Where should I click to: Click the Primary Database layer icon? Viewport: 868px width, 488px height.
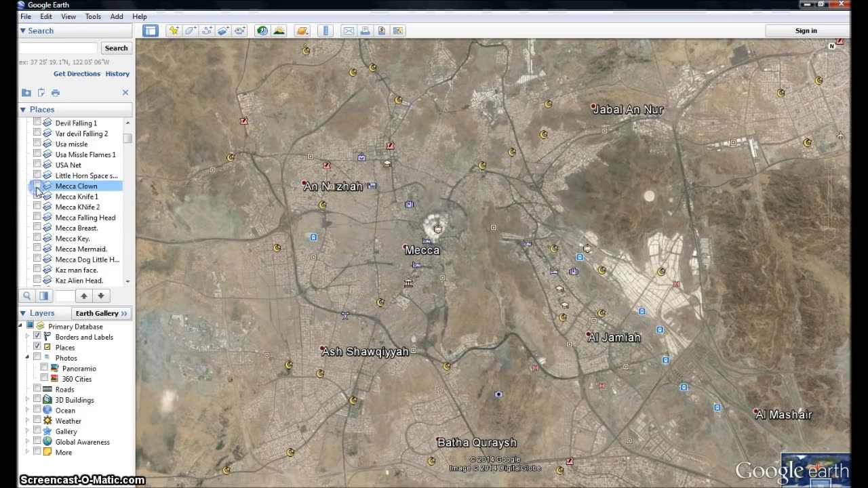point(40,326)
